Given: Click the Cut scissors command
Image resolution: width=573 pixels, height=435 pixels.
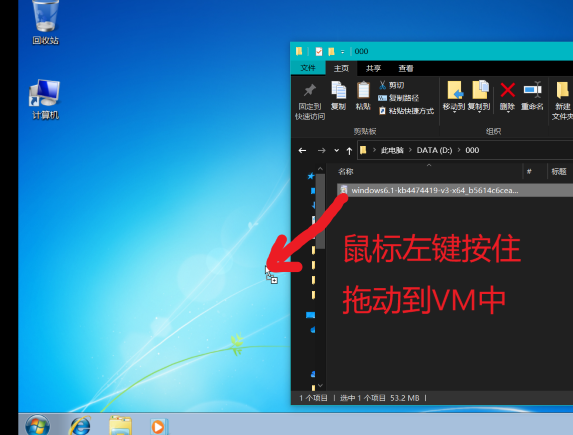Looking at the screenshot, I should pyautogui.click(x=392, y=85).
